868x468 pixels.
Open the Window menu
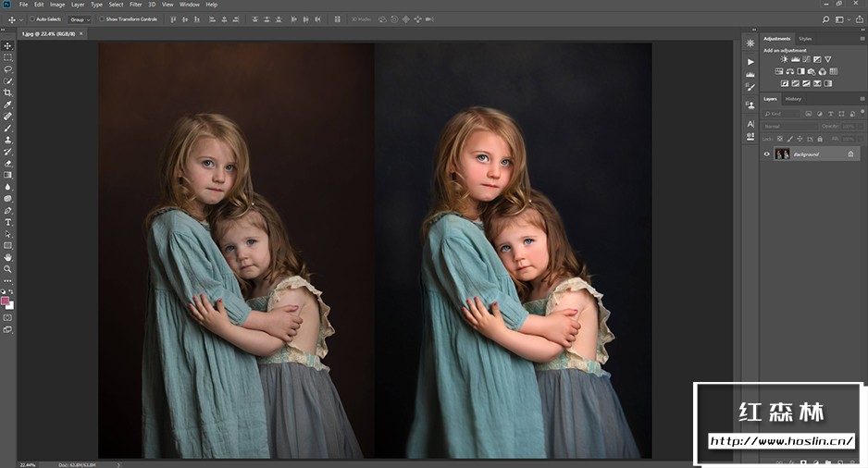[190, 5]
